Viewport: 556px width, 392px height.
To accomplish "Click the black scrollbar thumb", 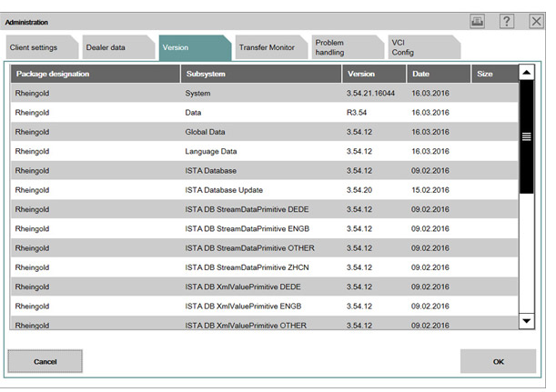I will (x=527, y=136).
